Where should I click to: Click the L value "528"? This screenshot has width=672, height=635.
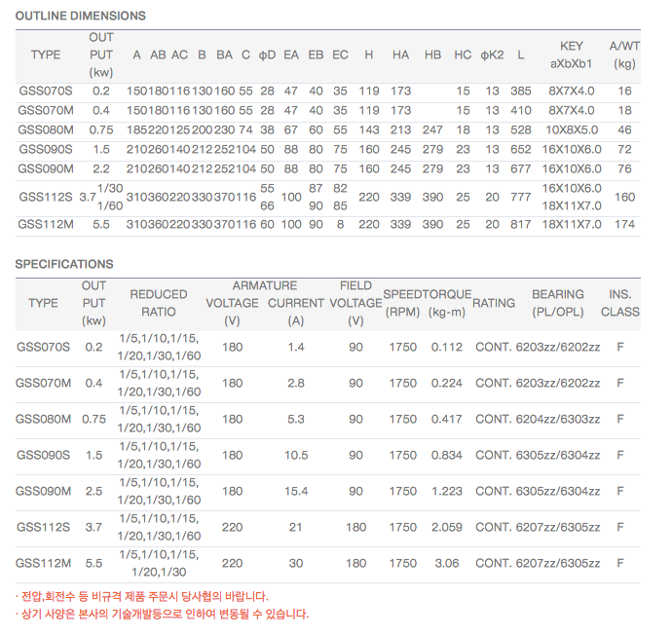point(521,130)
